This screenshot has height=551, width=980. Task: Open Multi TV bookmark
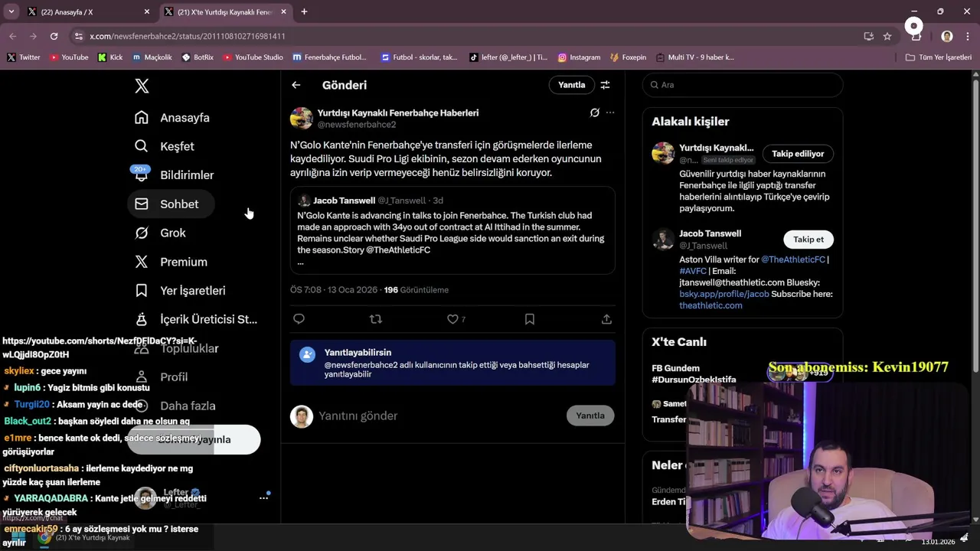pos(694,57)
